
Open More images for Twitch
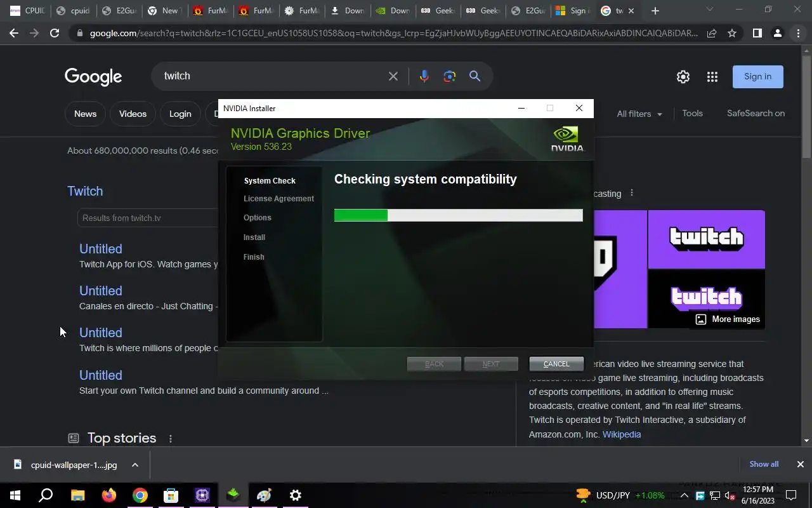727,319
